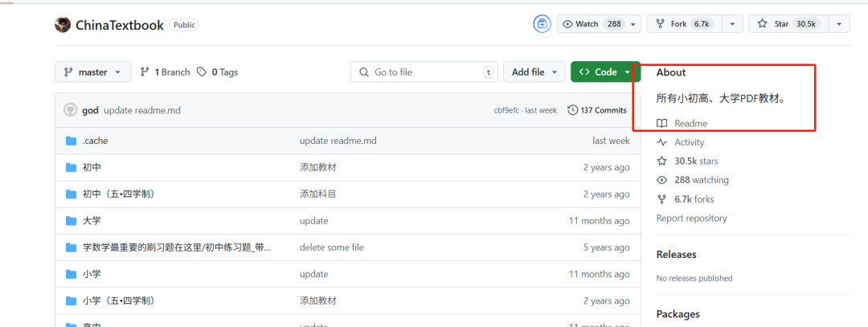The image size is (868, 327).
Task: Click folder icon beside 大学
Action: (71, 221)
